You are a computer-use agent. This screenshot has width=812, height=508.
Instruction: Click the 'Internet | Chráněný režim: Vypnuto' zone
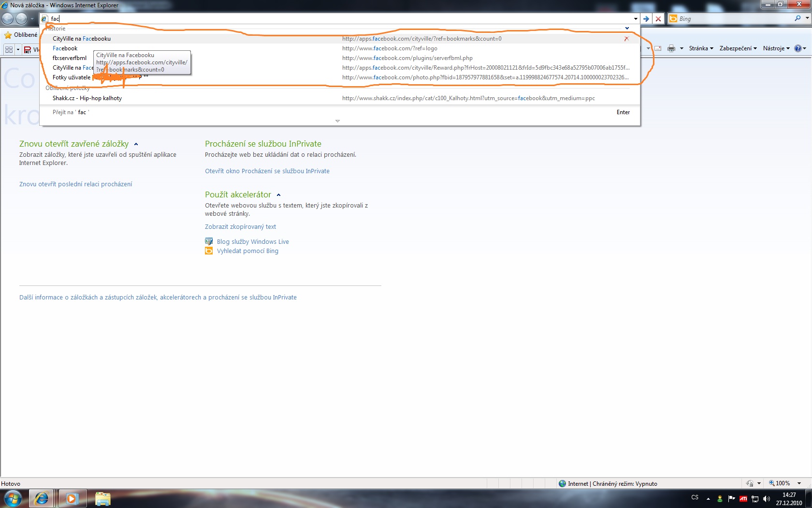point(608,483)
